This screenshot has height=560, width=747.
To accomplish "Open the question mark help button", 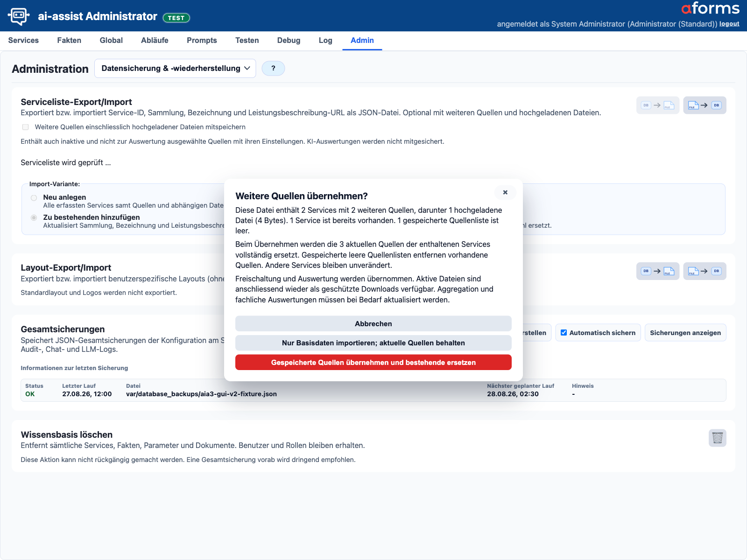I will [x=273, y=68].
